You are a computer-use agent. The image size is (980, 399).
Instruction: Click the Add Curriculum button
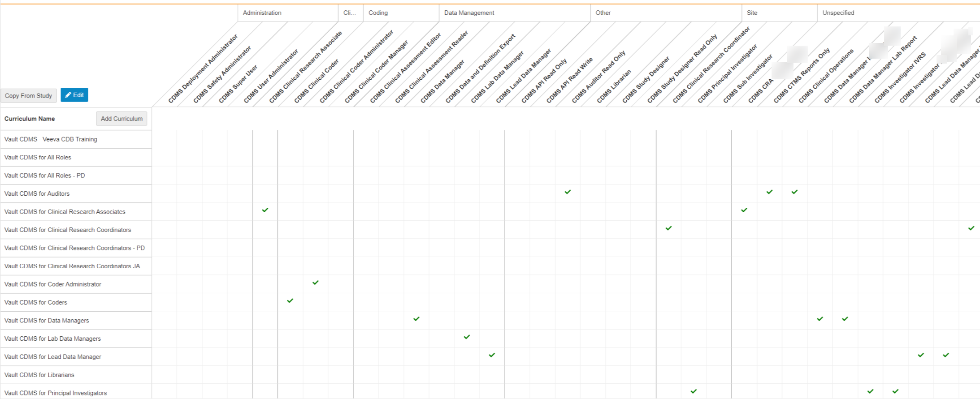pos(121,119)
